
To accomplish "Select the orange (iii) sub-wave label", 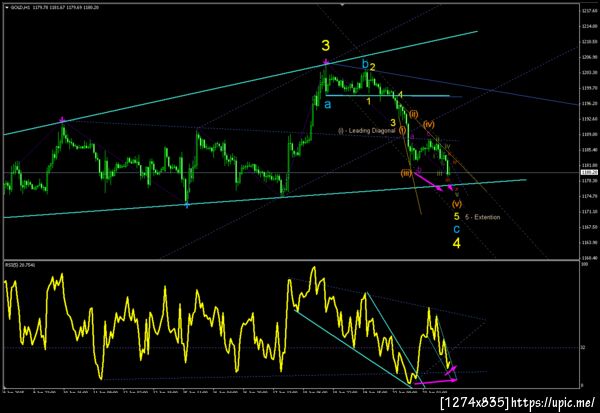I will pyautogui.click(x=406, y=173).
